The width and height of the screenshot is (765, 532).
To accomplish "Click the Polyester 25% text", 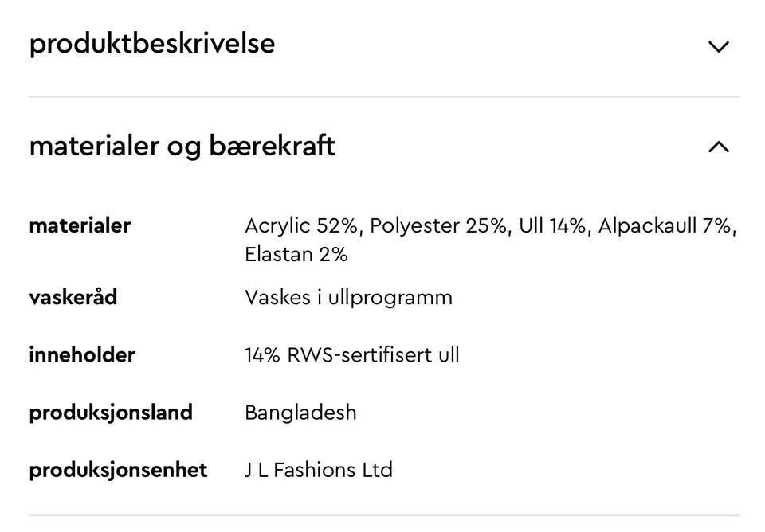I will (437, 225).
